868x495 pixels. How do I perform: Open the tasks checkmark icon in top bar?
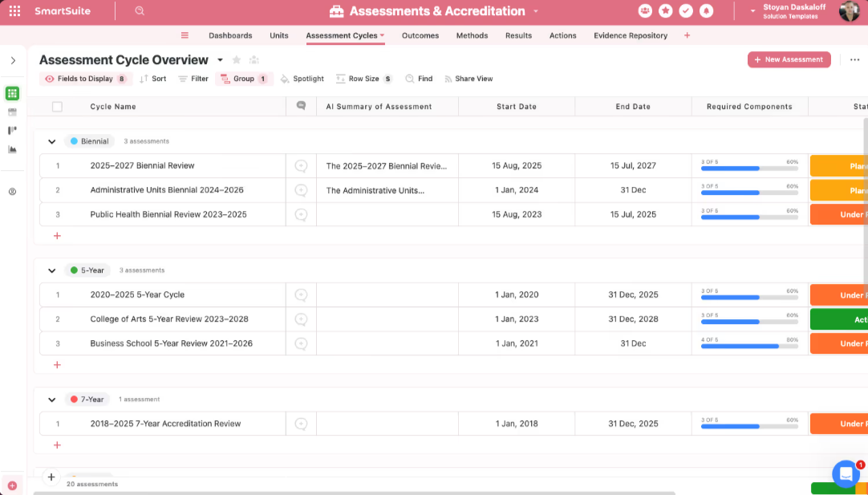pyautogui.click(x=686, y=11)
